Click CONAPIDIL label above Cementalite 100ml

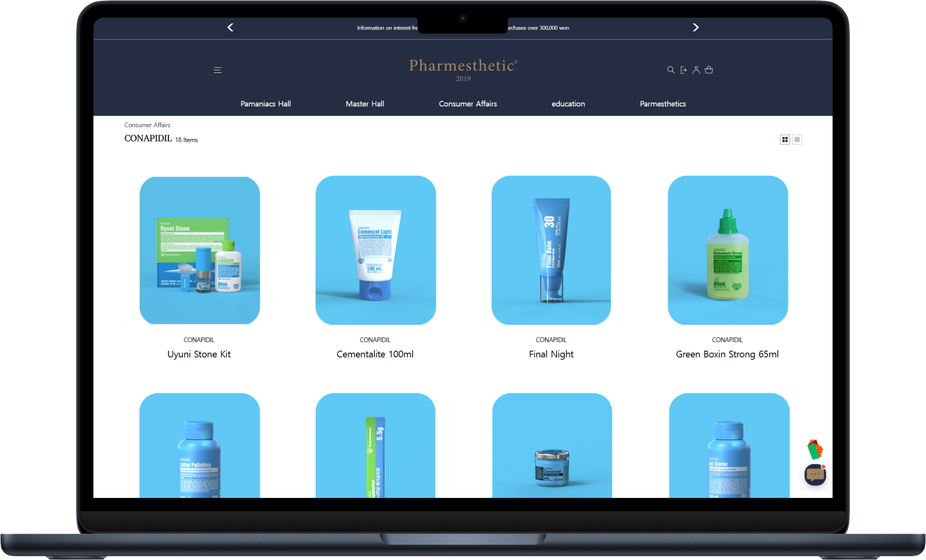point(375,340)
